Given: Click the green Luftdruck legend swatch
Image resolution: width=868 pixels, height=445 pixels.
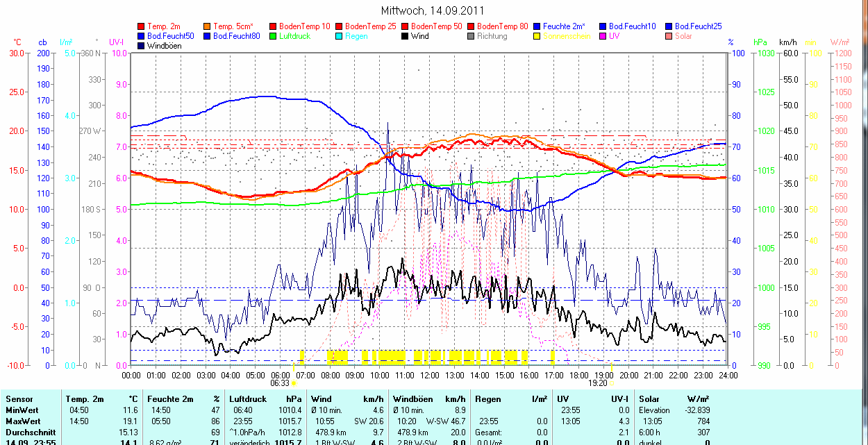Looking at the screenshot, I should click(273, 36).
